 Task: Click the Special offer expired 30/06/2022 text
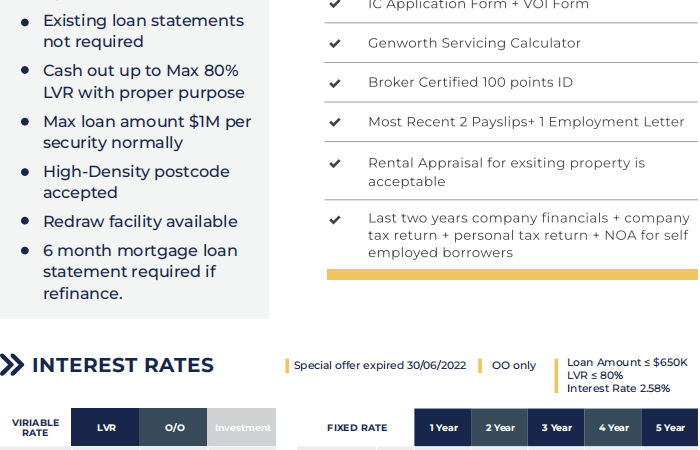point(380,365)
